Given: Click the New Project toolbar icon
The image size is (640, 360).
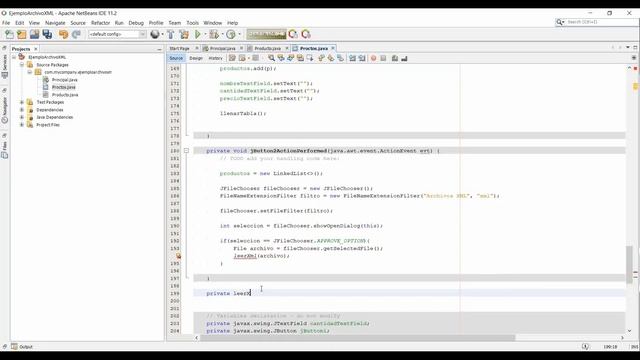Looking at the screenshot, I should pyautogui.click(x=22, y=34).
